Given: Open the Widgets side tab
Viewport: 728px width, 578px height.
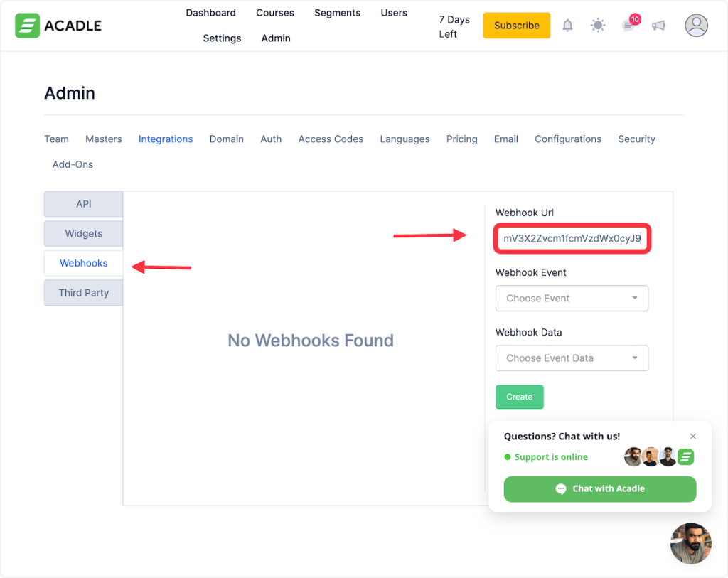Looking at the screenshot, I should (x=84, y=234).
